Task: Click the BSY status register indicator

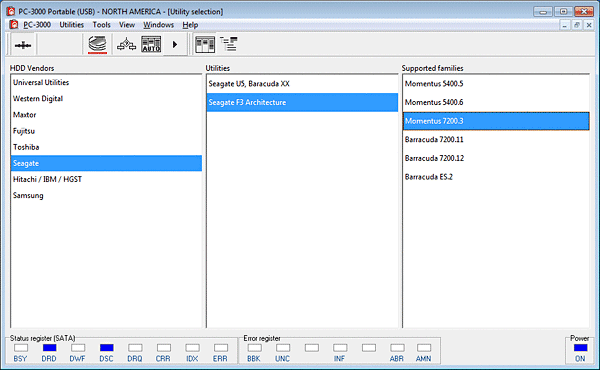Action: click(21, 347)
